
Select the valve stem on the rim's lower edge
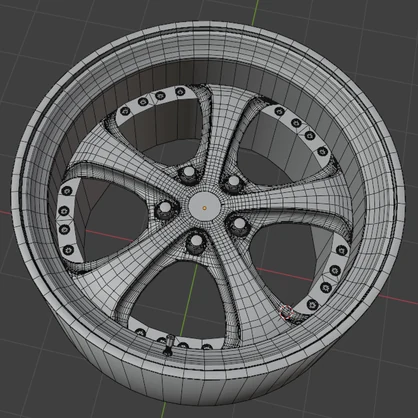tap(169, 345)
